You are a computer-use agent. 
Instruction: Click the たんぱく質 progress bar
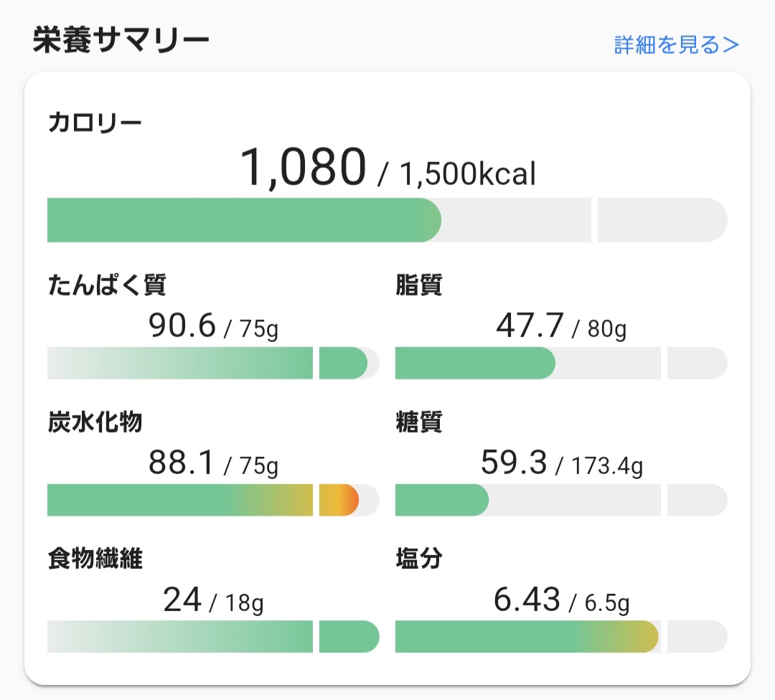213,363
